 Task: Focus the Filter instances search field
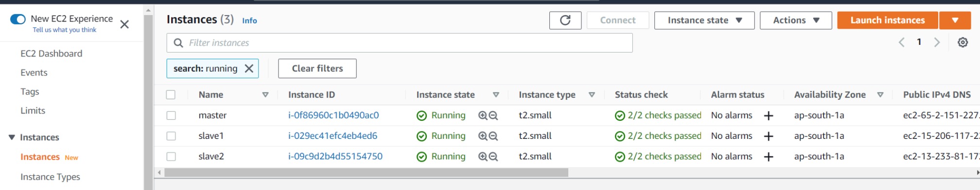[399, 43]
